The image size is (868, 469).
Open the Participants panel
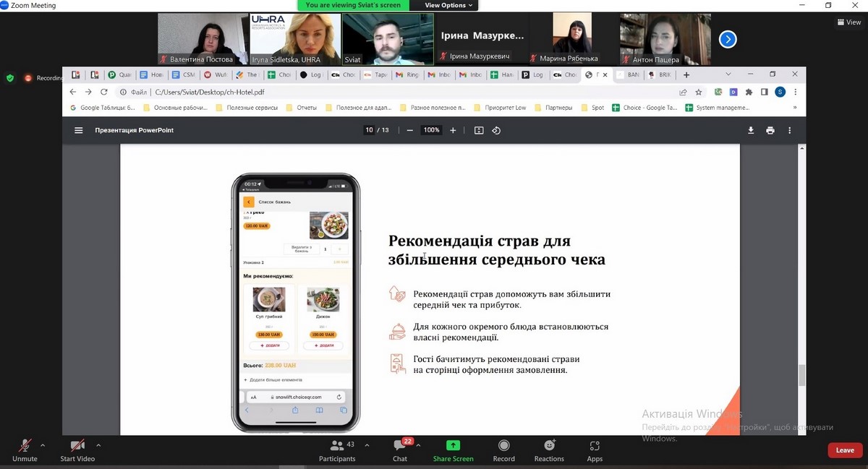337,450
